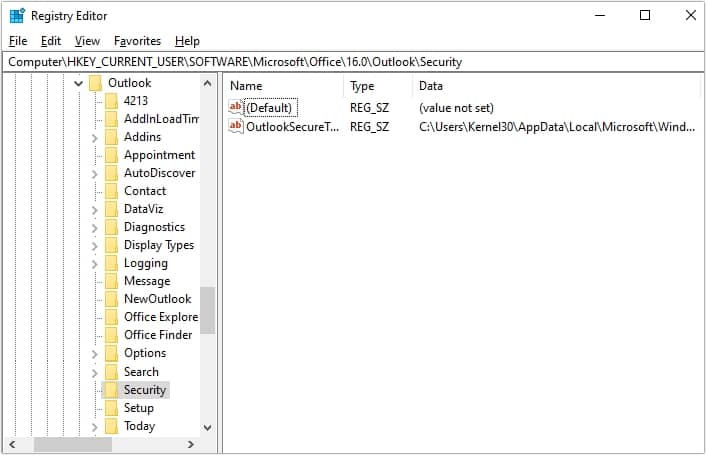Viewport: 707px width, 456px height.
Task: Click the Office Finder folder icon
Action: click(111, 335)
